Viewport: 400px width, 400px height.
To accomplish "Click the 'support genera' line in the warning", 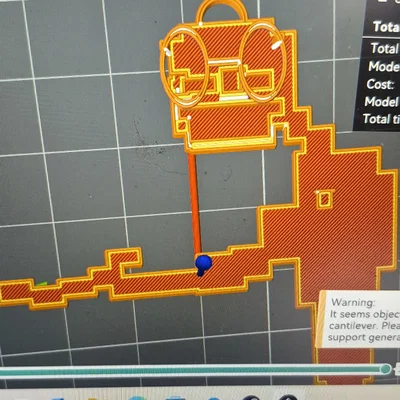I will (x=363, y=337).
